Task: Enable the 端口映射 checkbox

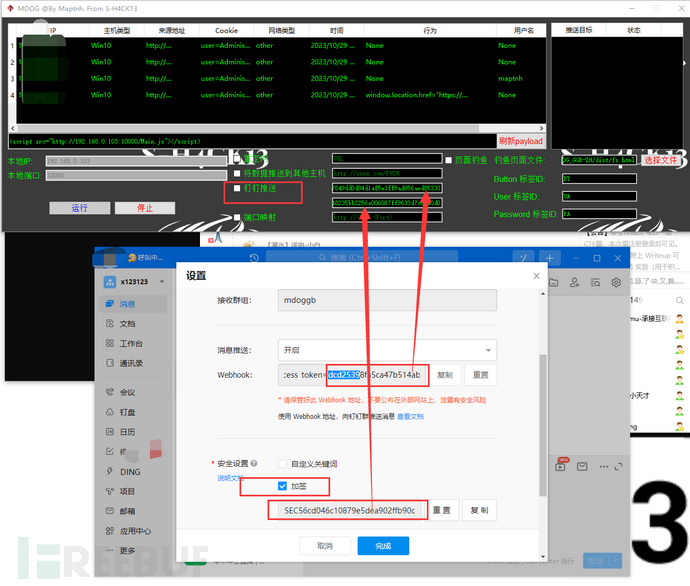Action: click(237, 217)
